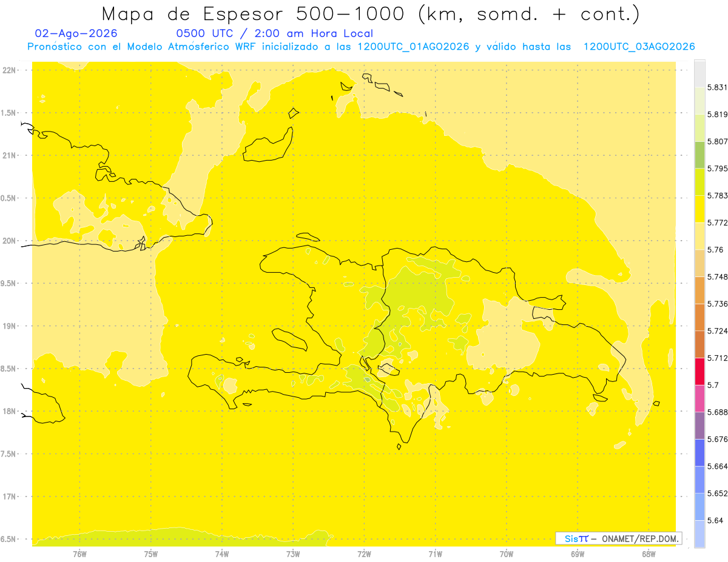Click the "74W" longitude label
The height and width of the screenshot is (562, 728).
click(222, 554)
